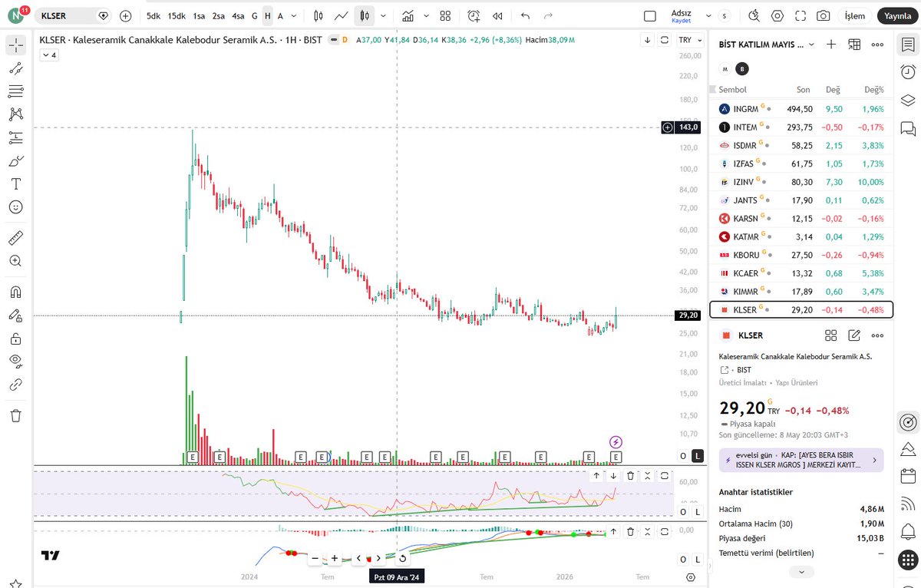Expand key statistics with down chevron
Screen dimensions: 921x588
pyautogui.click(x=801, y=572)
